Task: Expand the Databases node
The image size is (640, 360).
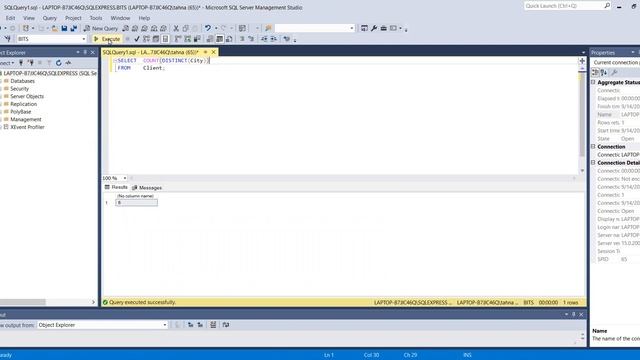Action: 1,81
